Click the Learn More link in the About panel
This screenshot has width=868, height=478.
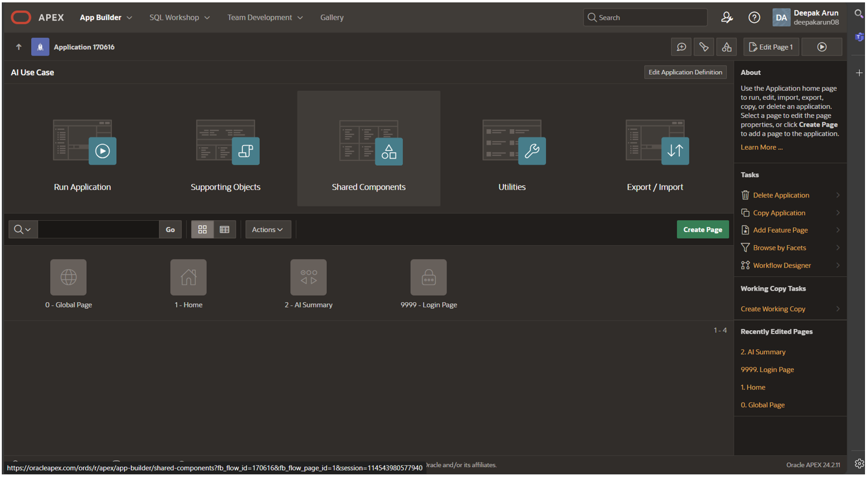[761, 147]
